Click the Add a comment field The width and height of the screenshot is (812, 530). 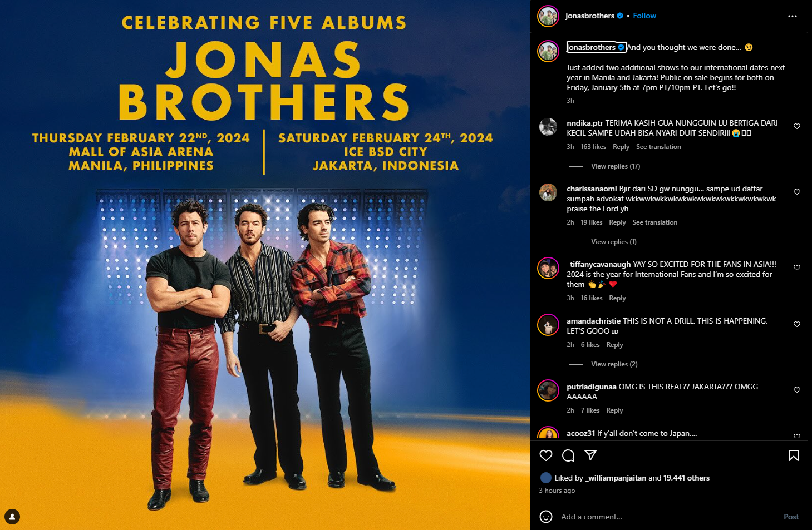point(668,517)
